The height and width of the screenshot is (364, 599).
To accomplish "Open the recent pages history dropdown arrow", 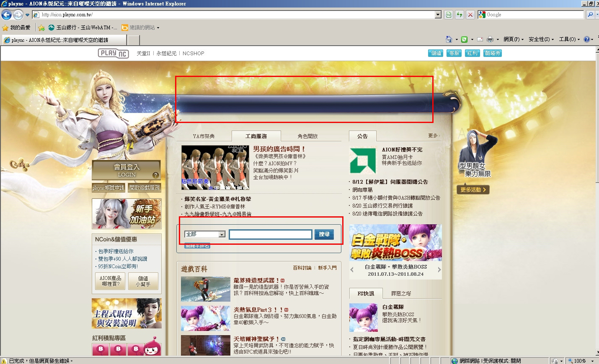I will [x=27, y=15].
